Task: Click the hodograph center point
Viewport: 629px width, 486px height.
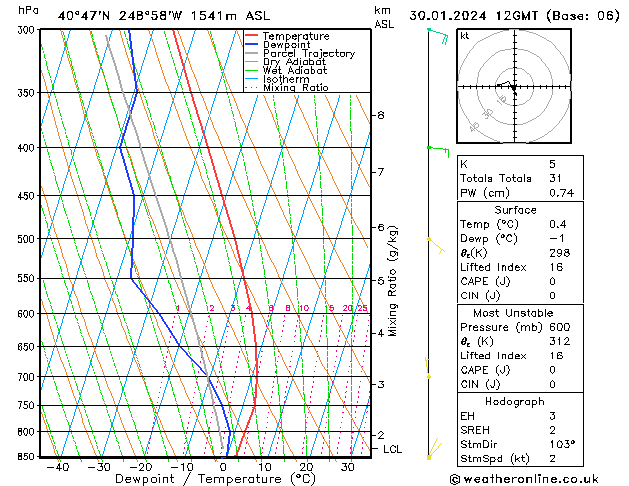Action: point(513,87)
